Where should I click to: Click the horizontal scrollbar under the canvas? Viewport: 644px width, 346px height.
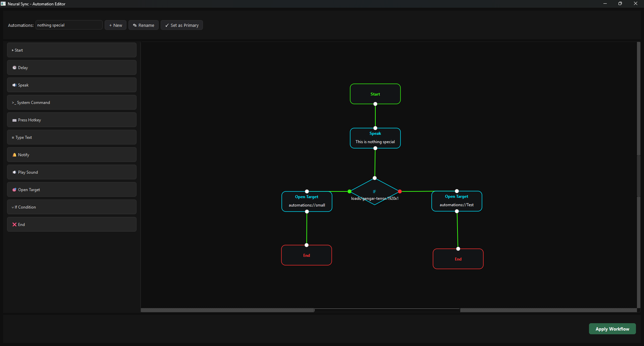387,310
